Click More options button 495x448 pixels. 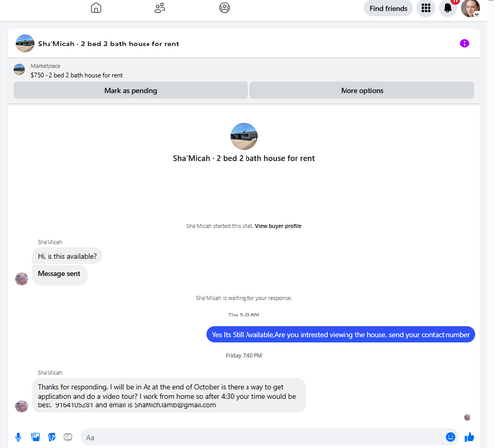(362, 90)
